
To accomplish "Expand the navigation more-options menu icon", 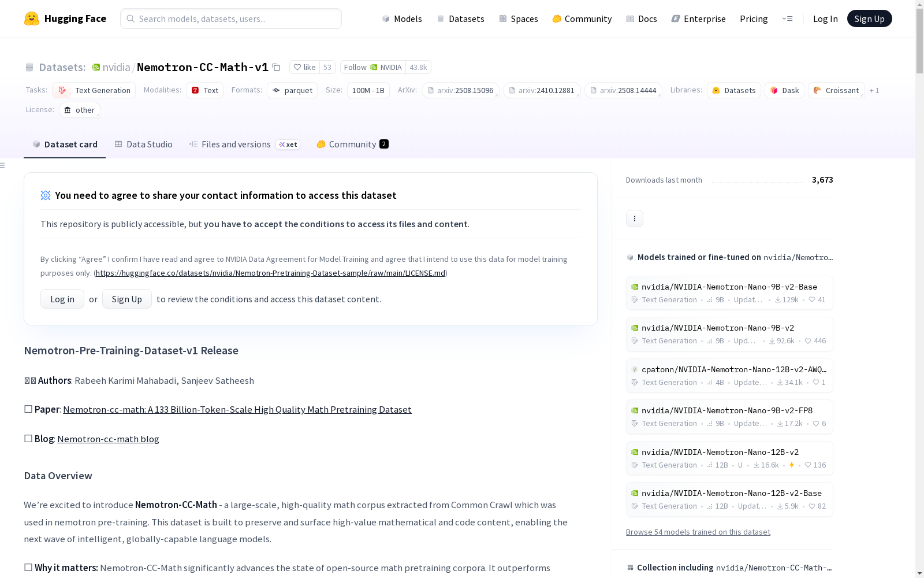I will click(x=787, y=18).
